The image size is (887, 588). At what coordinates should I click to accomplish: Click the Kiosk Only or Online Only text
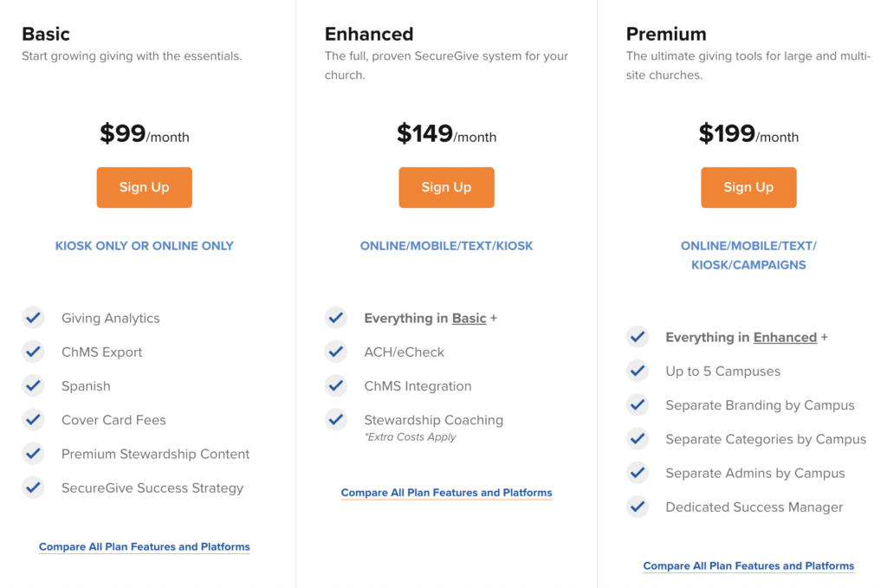pyautogui.click(x=144, y=245)
